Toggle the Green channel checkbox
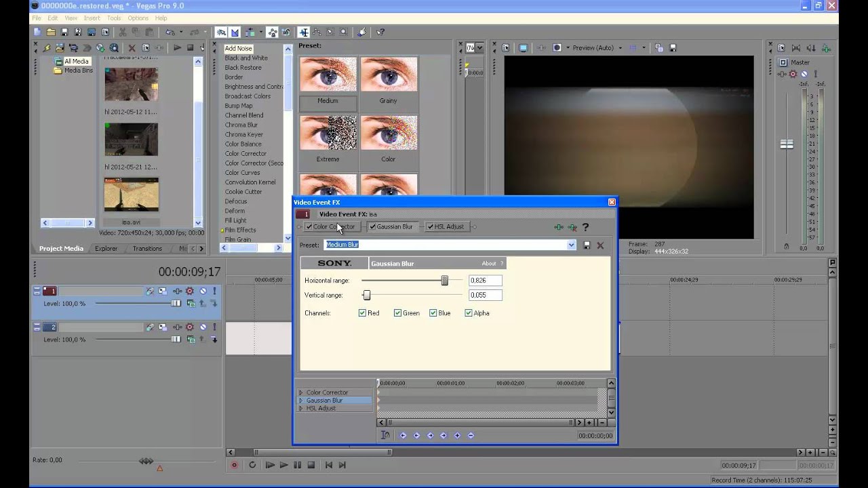868x488 pixels. (x=398, y=313)
